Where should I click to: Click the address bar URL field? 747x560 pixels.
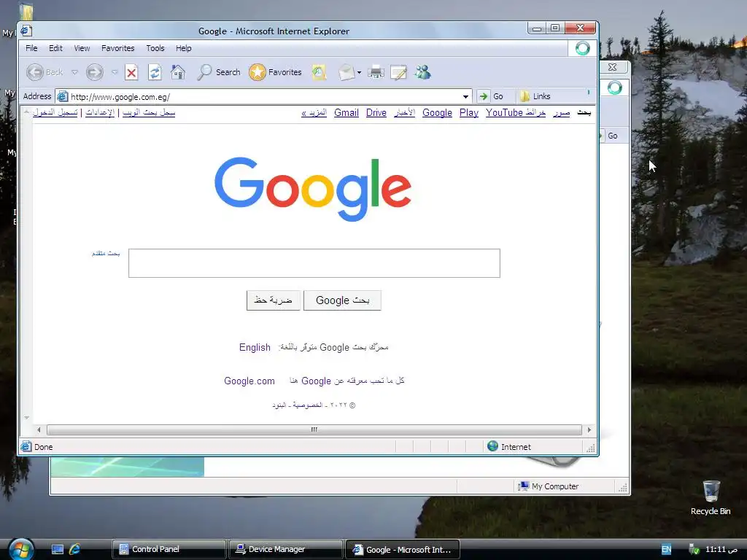pos(264,97)
